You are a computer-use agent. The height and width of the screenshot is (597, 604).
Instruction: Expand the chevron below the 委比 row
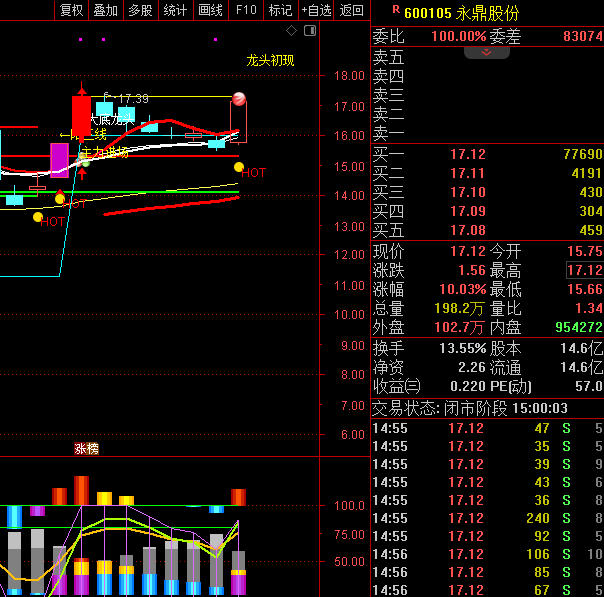click(x=487, y=52)
